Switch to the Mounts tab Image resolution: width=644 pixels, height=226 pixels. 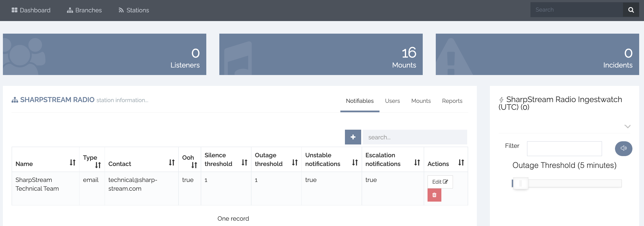click(x=421, y=101)
